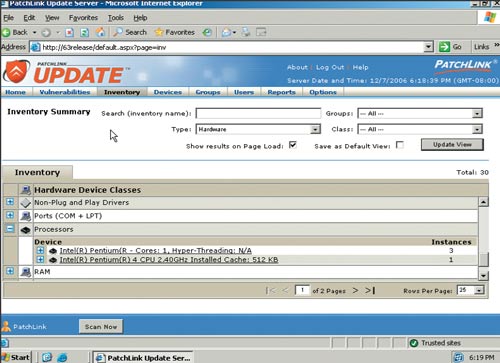Switch to the Options tab
The image size is (500, 363).
[323, 92]
